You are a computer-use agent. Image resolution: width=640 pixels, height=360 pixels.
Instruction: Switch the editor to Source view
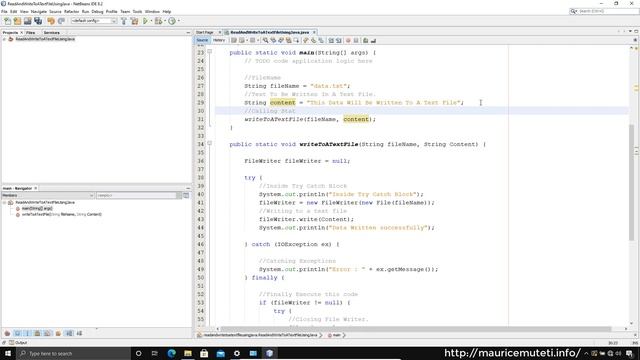tap(202, 40)
